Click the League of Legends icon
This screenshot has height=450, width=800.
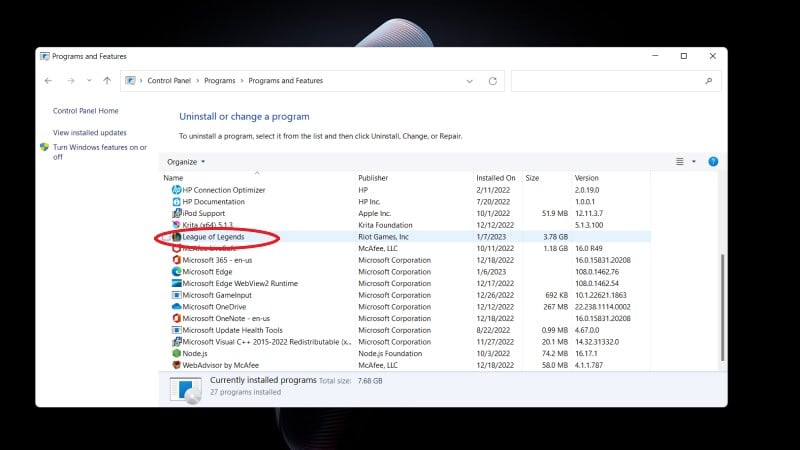[x=176, y=237]
